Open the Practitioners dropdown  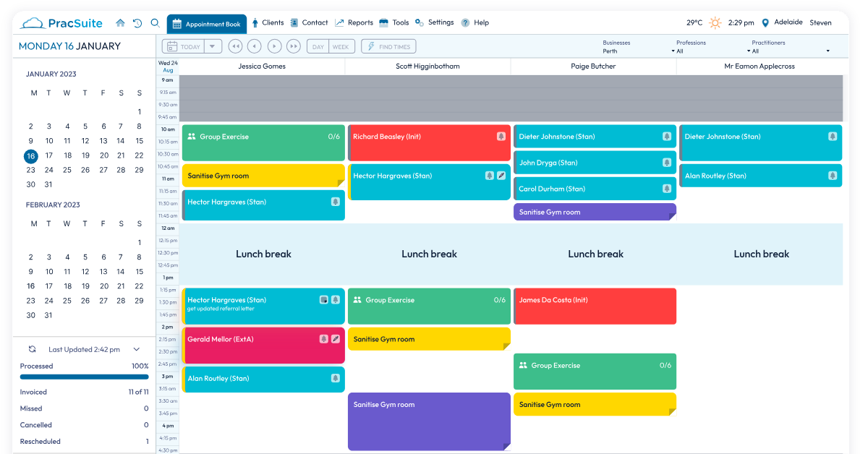pos(790,47)
